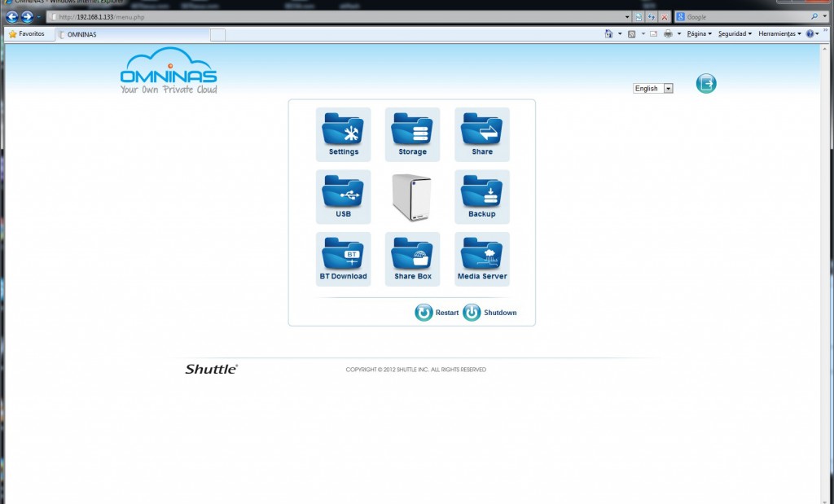Open the Settings folder icon

343,134
